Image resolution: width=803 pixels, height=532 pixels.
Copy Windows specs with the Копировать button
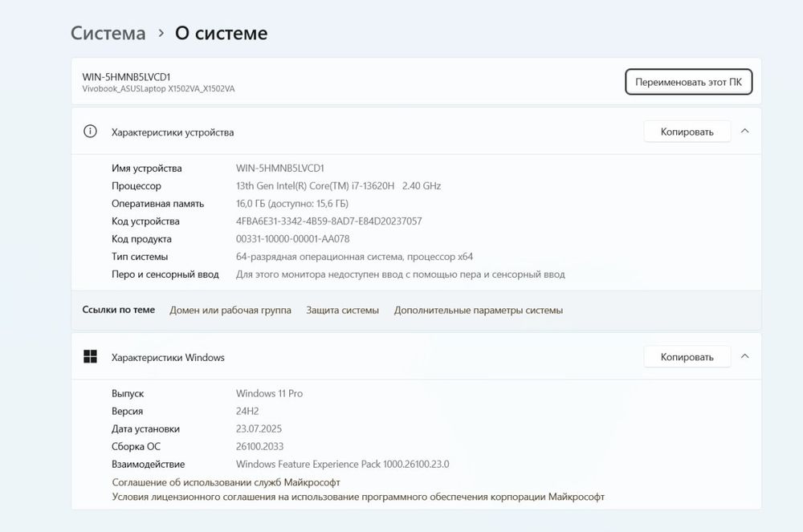coord(687,357)
